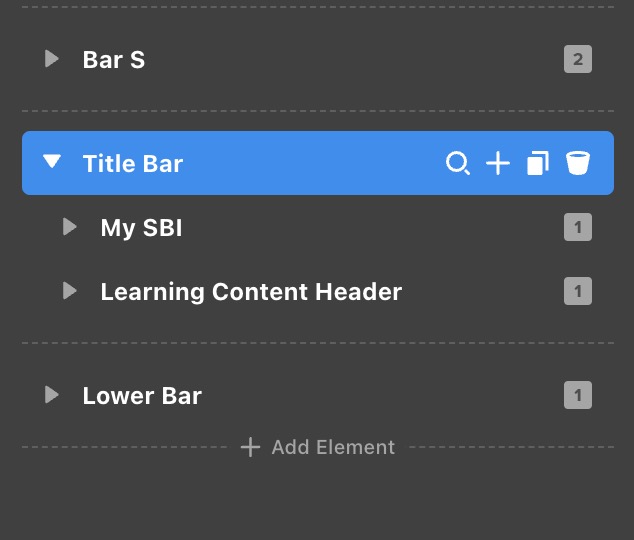Select the Lower Bar label
The height and width of the screenshot is (540, 634).
point(142,396)
